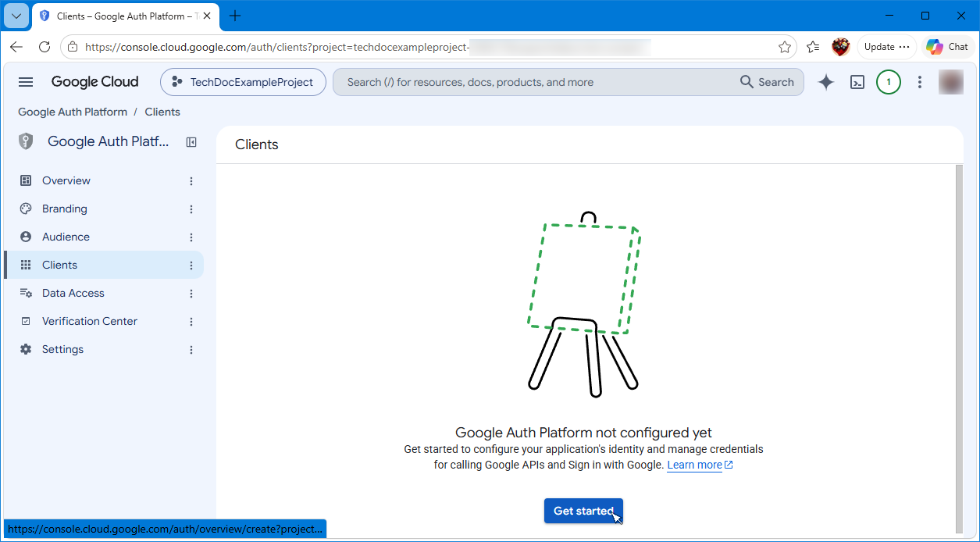Image resolution: width=980 pixels, height=542 pixels.
Task: Follow the Learn more link
Action: coord(700,465)
